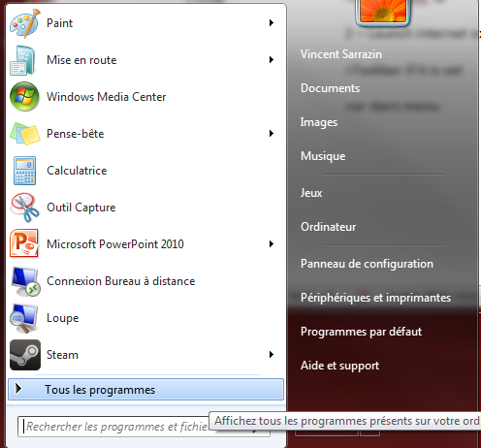Viewport: 481px width, 448px height.
Task: Select the Pense-bête label
Action: click(x=76, y=134)
